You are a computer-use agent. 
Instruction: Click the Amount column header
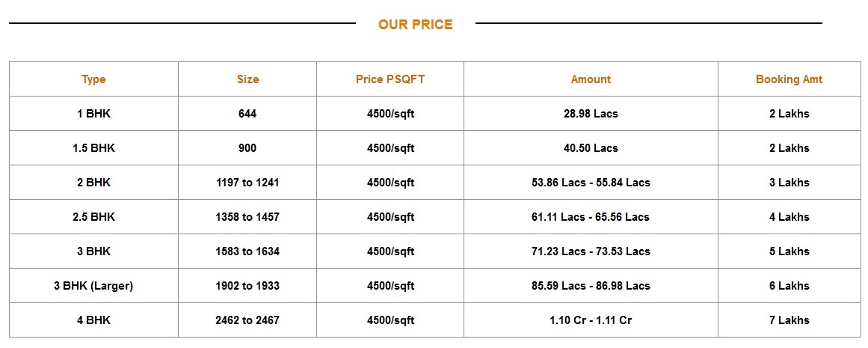point(591,79)
